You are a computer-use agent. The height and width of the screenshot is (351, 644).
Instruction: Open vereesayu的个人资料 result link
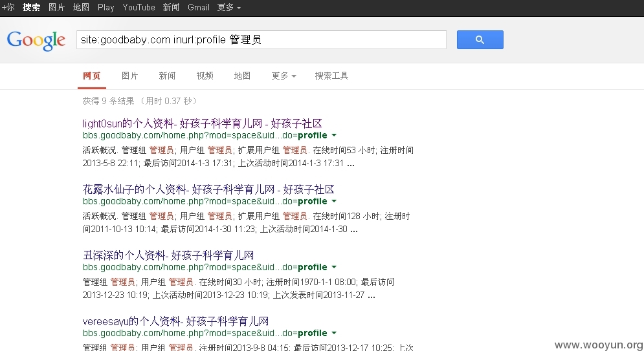[176, 321]
